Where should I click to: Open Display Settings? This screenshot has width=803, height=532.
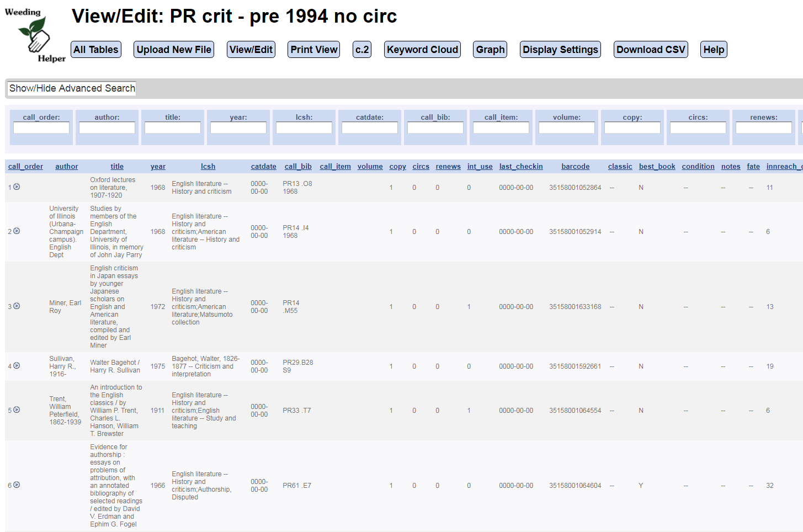tap(560, 50)
